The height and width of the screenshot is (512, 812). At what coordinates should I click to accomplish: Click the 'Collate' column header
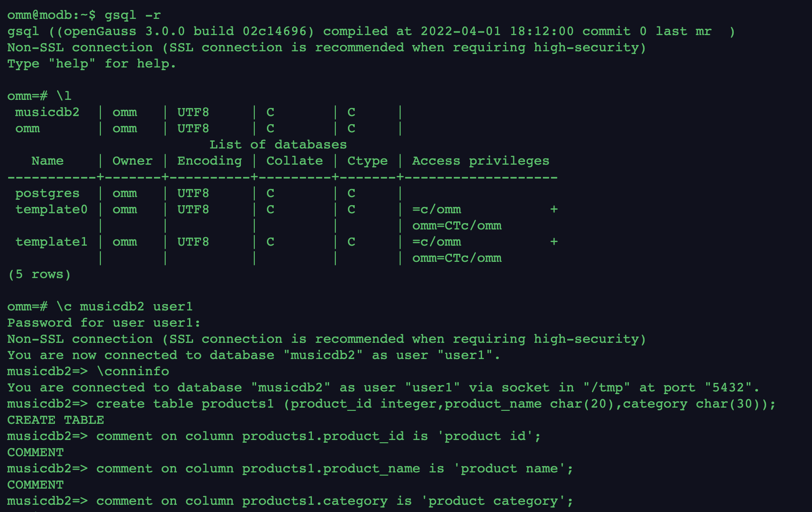(x=294, y=161)
